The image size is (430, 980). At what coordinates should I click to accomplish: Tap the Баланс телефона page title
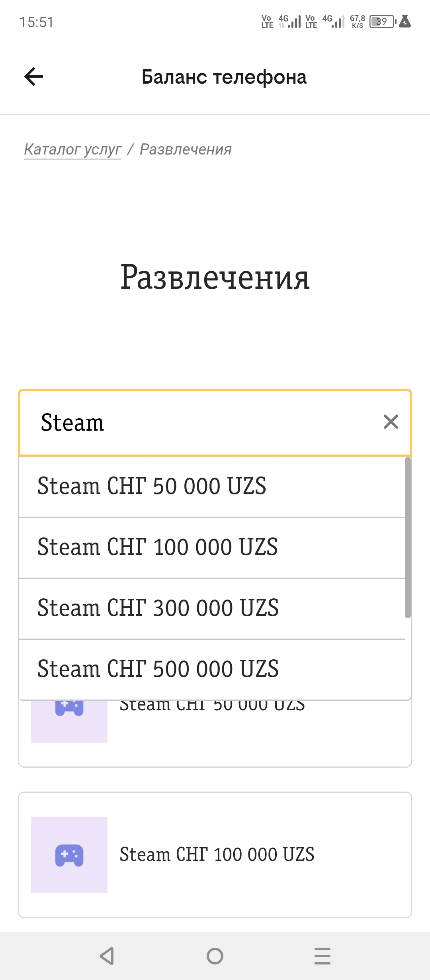pos(224,77)
